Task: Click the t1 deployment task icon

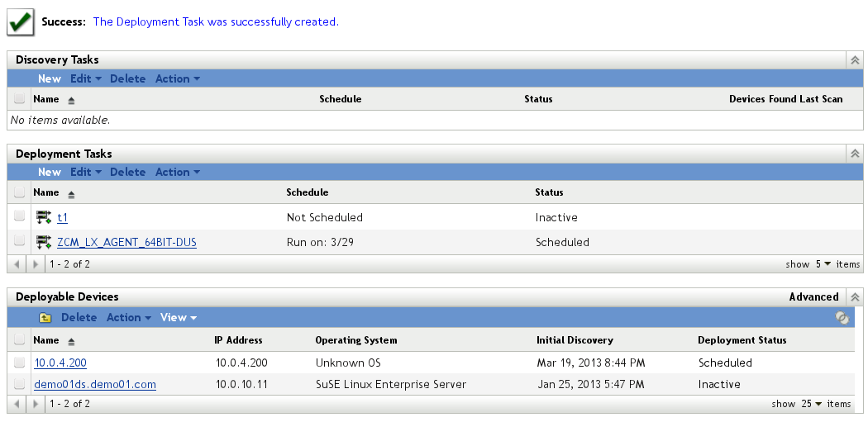Action: tap(44, 218)
